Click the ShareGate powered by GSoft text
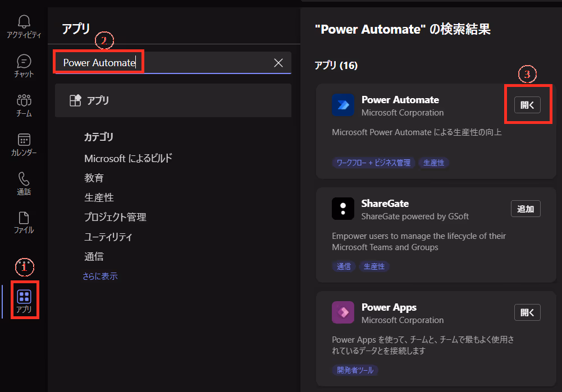Viewport: 562px width, 392px height. [x=415, y=216]
